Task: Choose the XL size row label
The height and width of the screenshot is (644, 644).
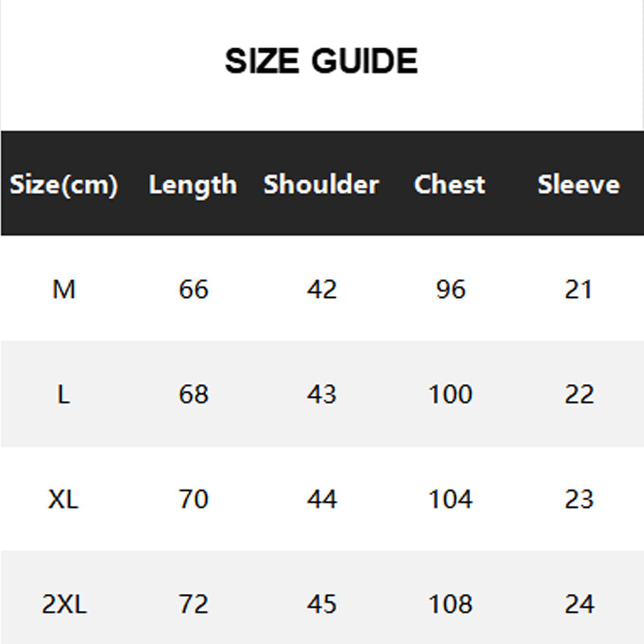Action: [64, 499]
